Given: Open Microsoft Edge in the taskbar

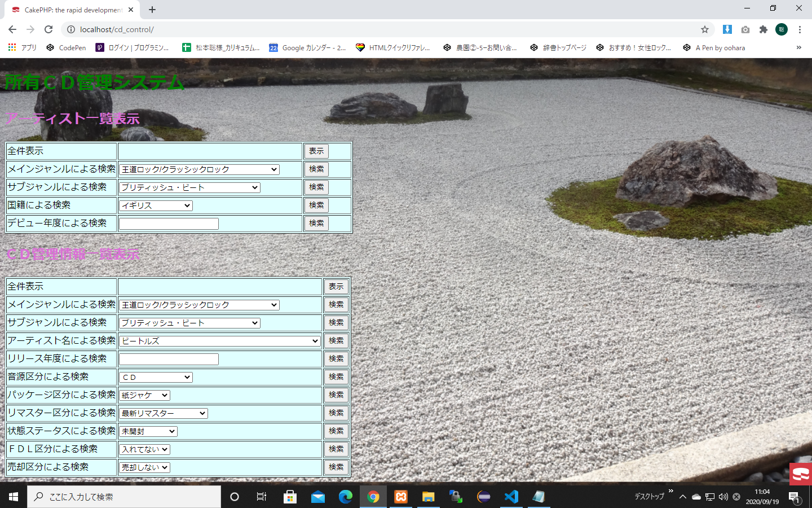Looking at the screenshot, I should click(345, 497).
